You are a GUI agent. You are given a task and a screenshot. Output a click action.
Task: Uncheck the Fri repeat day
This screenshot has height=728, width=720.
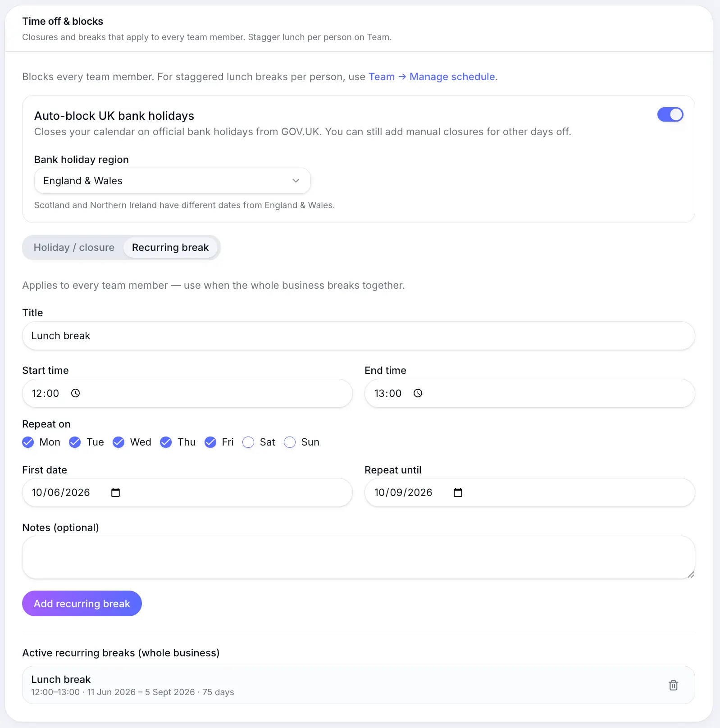pos(210,442)
